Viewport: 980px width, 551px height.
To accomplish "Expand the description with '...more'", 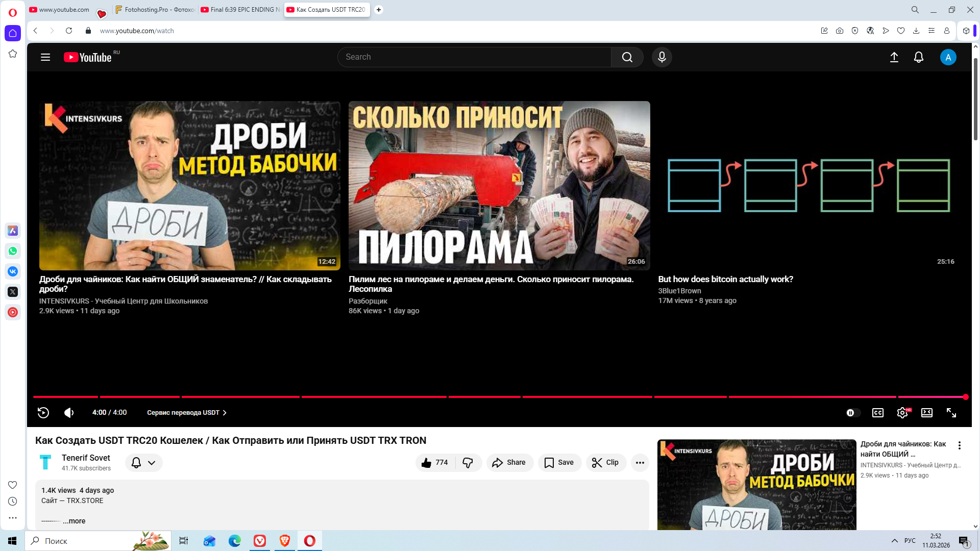I will pos(74,521).
